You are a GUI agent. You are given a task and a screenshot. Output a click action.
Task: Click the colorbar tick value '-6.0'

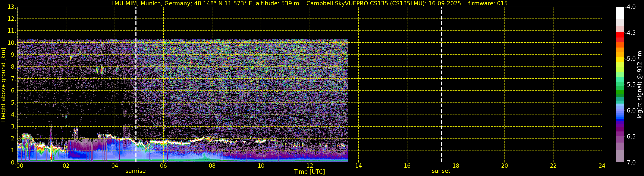(630, 110)
